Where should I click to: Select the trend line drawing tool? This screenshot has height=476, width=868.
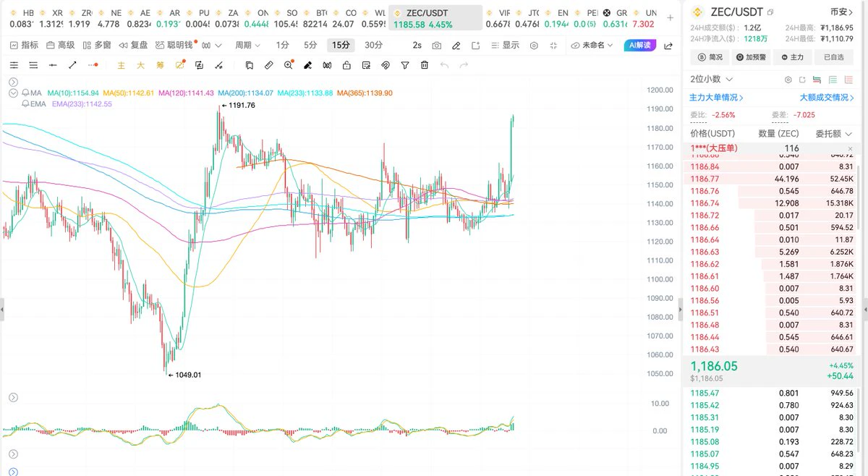click(x=72, y=65)
